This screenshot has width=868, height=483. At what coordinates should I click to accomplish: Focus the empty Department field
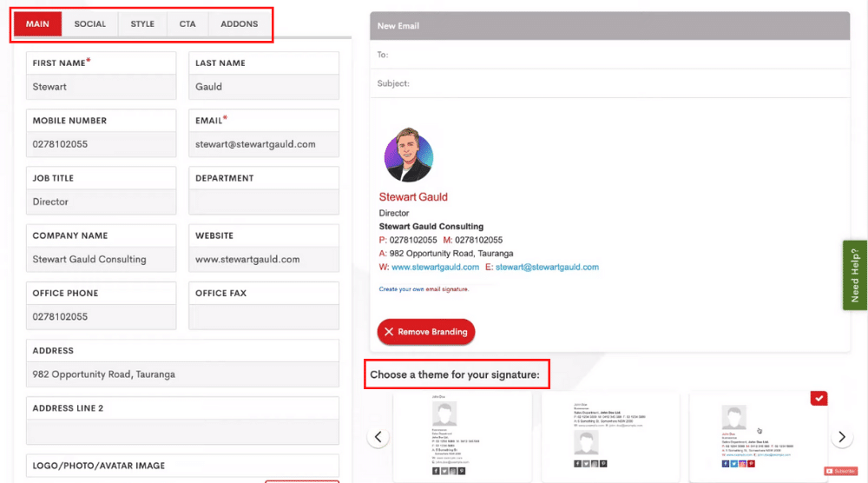[x=264, y=202]
